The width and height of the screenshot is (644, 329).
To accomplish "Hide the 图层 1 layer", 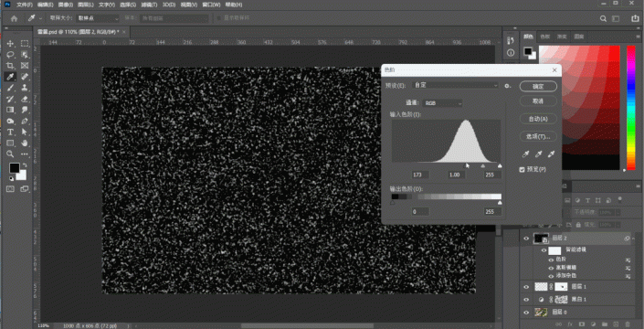I will pyautogui.click(x=526, y=287).
